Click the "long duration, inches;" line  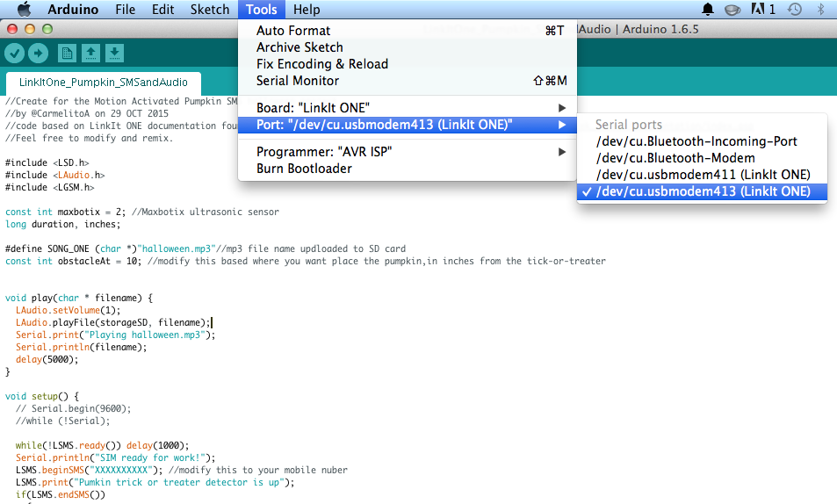coord(63,224)
